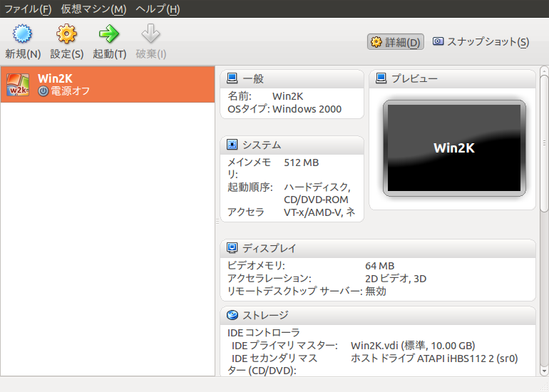
Task: Click the General (一般) section monitor icon
Action: [x=232, y=78]
